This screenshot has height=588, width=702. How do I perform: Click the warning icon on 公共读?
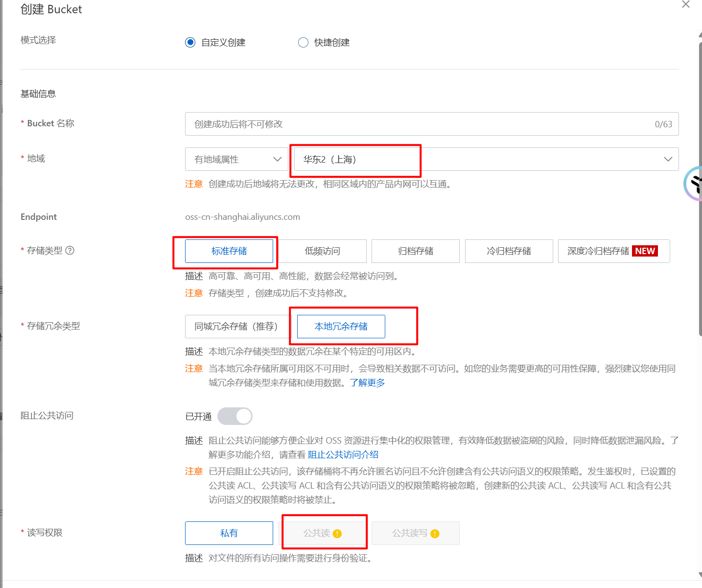337,534
